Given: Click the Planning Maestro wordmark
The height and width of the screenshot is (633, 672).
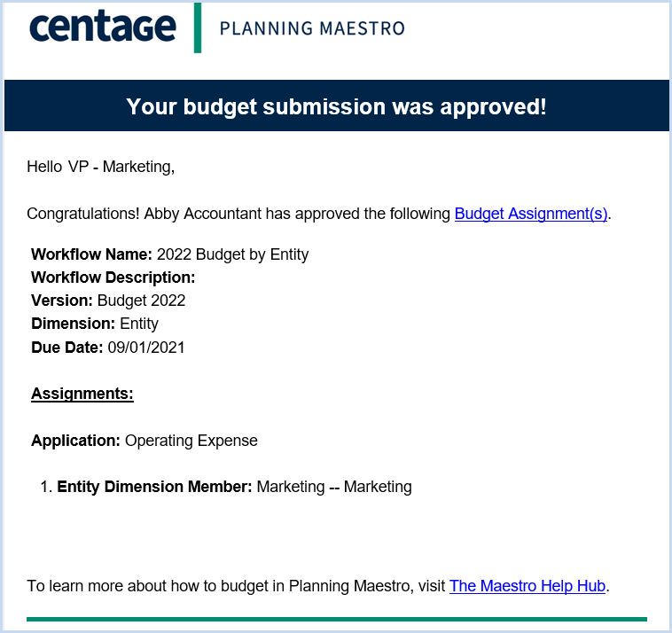Looking at the screenshot, I should click(312, 28).
